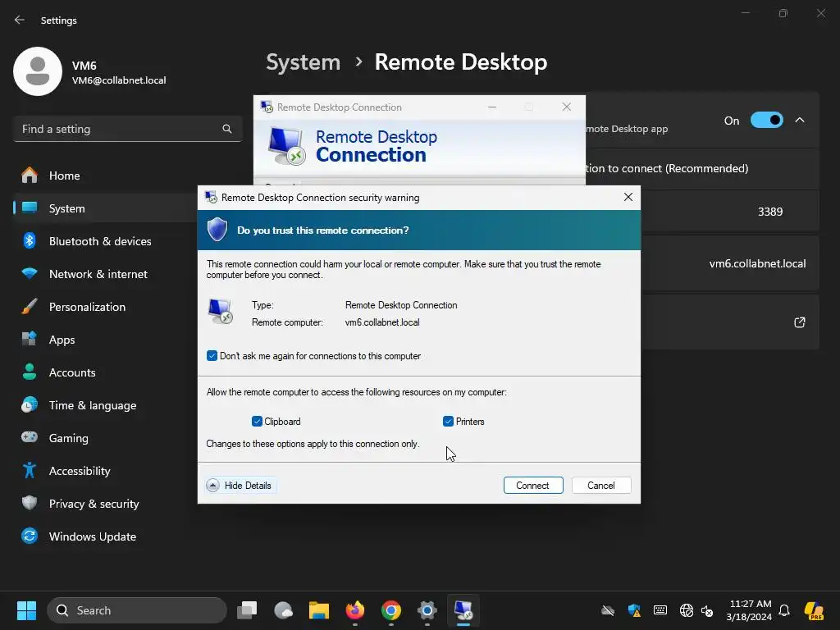Click the VM6 user avatar

point(38,71)
